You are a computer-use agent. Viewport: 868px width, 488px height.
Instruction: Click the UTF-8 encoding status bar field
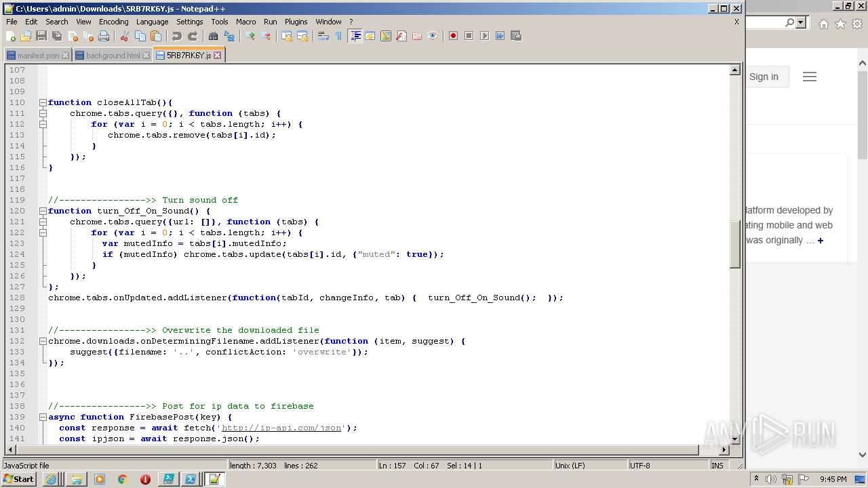667,466
